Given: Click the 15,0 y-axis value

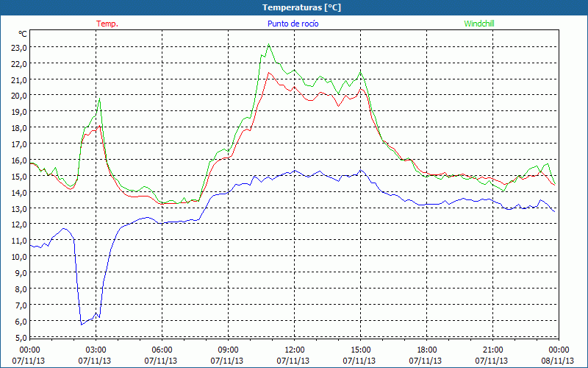Looking at the screenshot, I should point(20,177).
